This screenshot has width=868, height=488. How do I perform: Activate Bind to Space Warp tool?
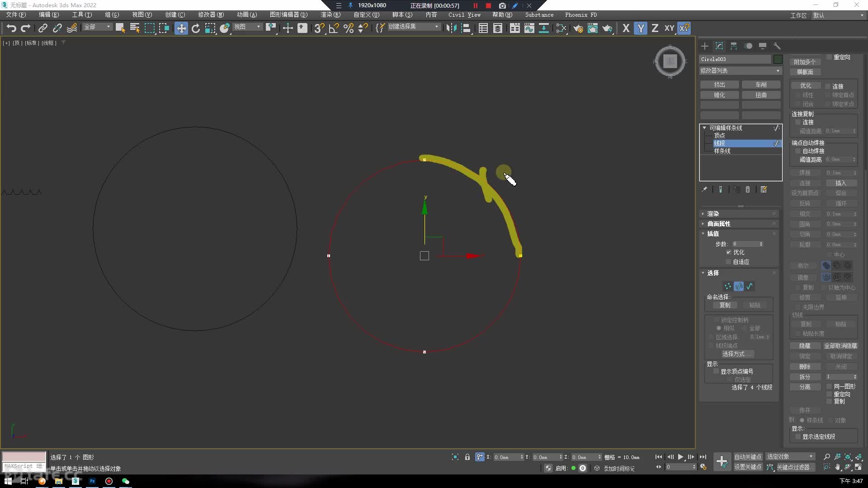pos(72,28)
